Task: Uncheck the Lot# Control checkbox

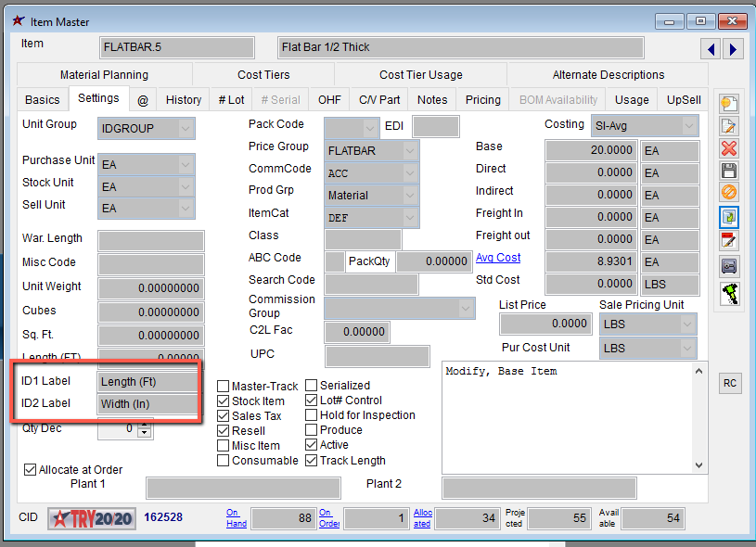Action: pos(312,401)
